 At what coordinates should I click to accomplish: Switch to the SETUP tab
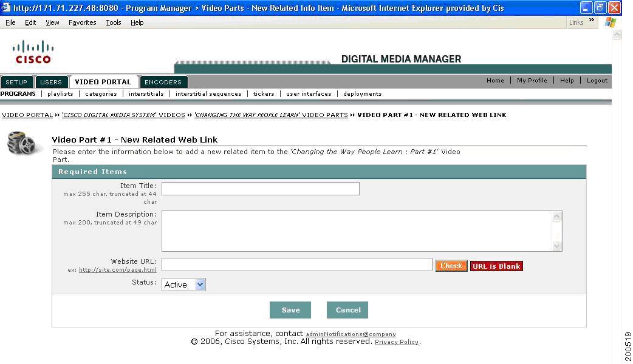pos(16,81)
